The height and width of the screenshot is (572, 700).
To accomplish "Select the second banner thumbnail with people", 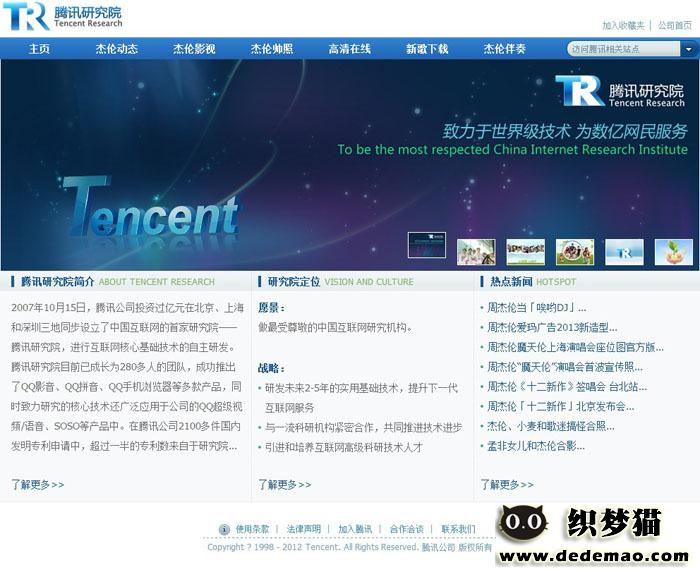I will click(476, 252).
